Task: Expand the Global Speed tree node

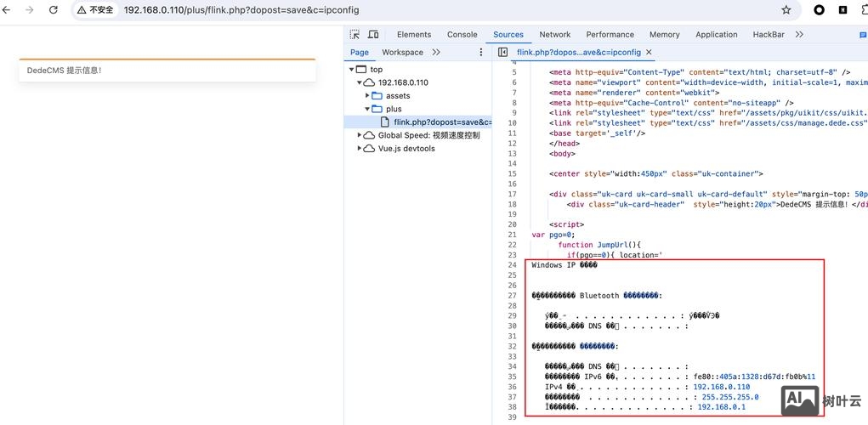Action: point(359,135)
